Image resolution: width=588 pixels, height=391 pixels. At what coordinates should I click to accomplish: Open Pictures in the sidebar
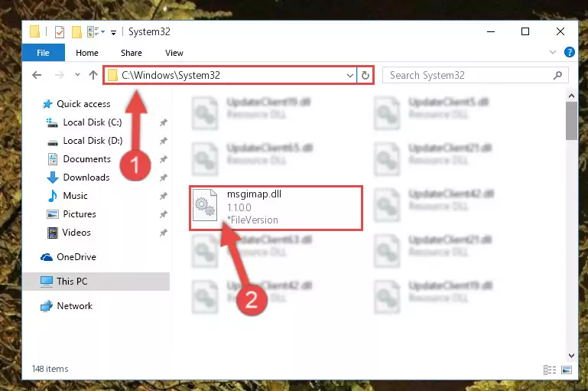pos(80,214)
